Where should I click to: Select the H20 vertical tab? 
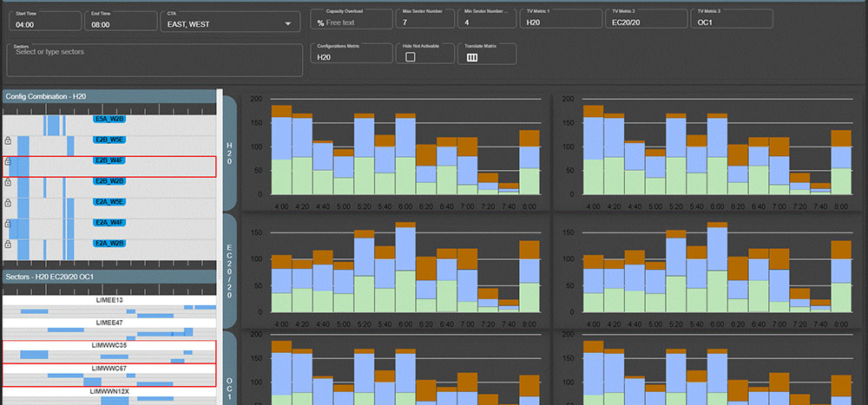230,154
